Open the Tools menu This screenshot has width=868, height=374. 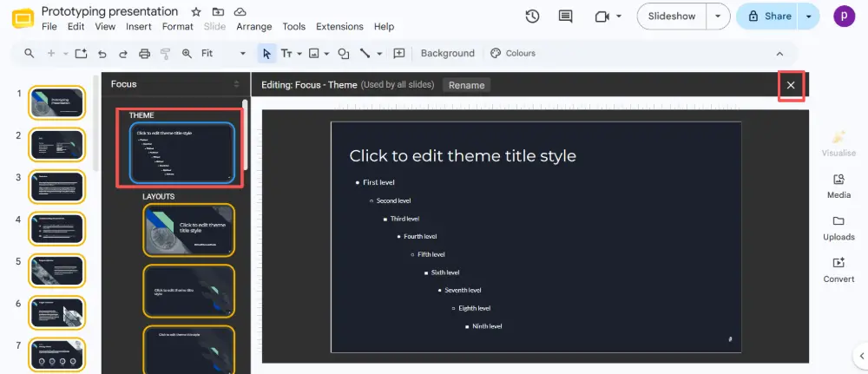click(294, 27)
